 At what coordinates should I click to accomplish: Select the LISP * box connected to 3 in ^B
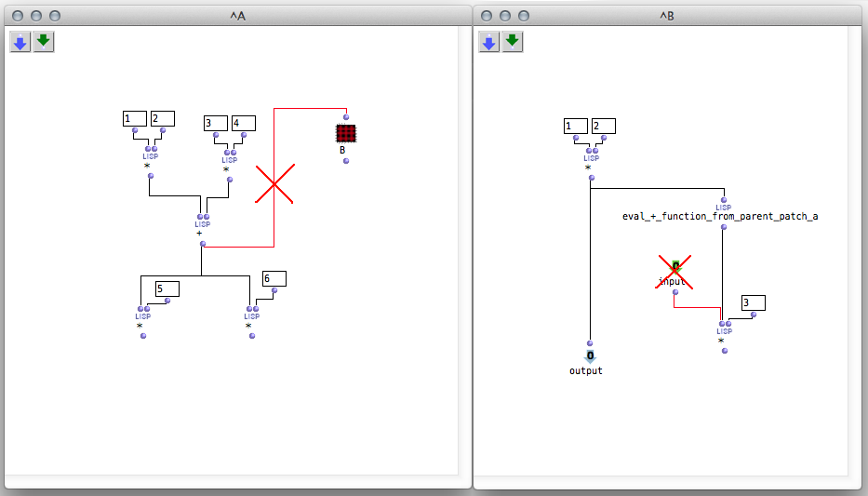pyautogui.click(x=725, y=335)
